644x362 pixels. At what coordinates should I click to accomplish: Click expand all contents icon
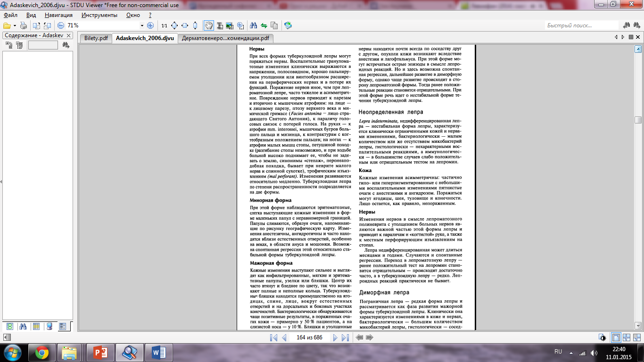tap(9, 45)
